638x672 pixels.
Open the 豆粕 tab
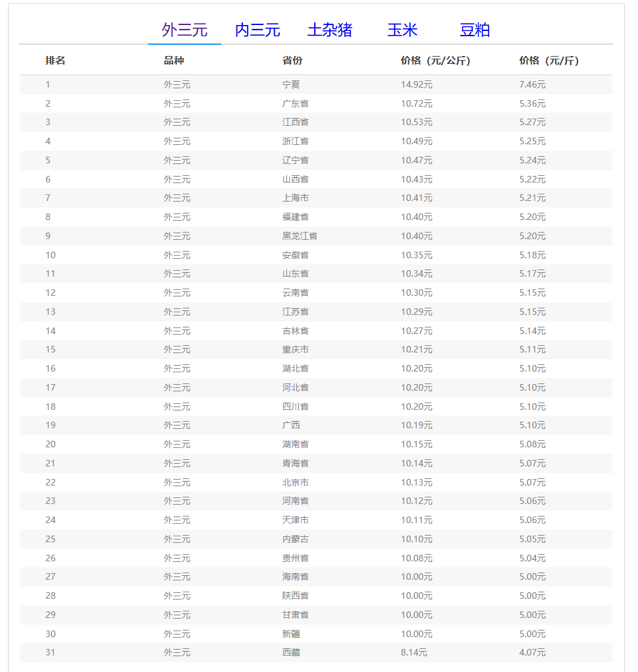[475, 30]
